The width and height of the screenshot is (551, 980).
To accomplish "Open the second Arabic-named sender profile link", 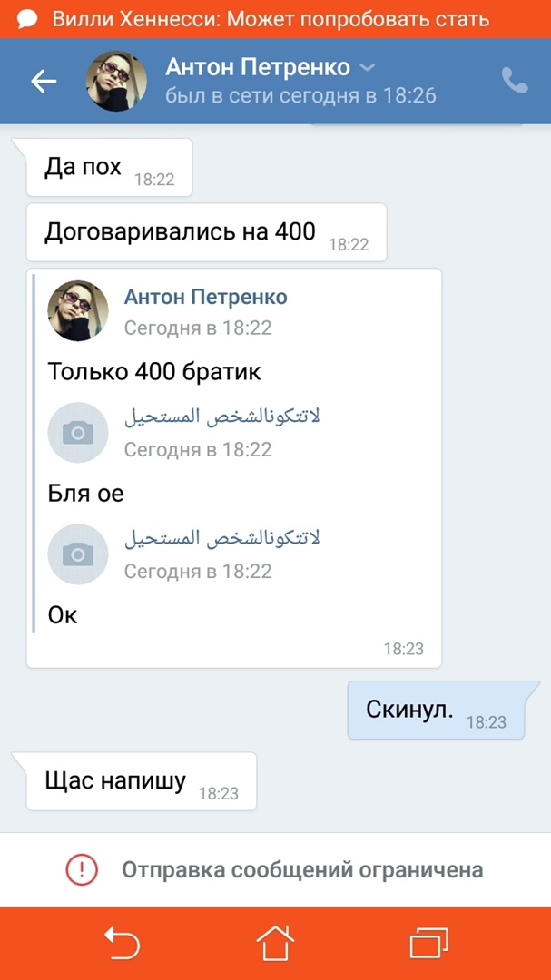I will [x=222, y=539].
